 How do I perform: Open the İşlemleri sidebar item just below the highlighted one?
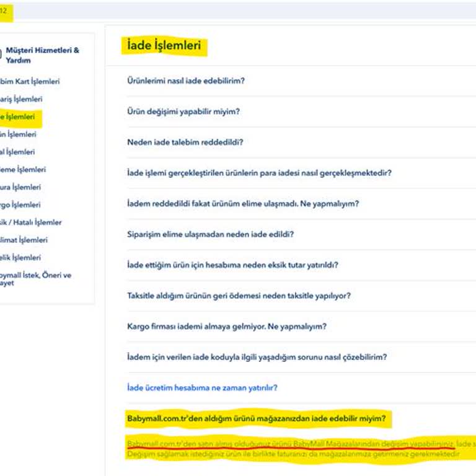pyautogui.click(x=18, y=134)
